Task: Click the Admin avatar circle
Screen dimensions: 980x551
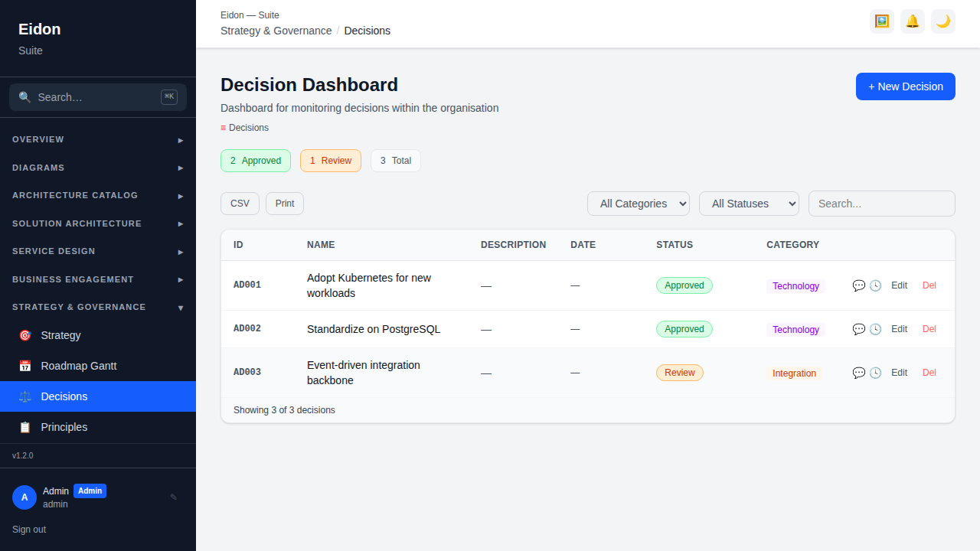Action: [x=24, y=497]
